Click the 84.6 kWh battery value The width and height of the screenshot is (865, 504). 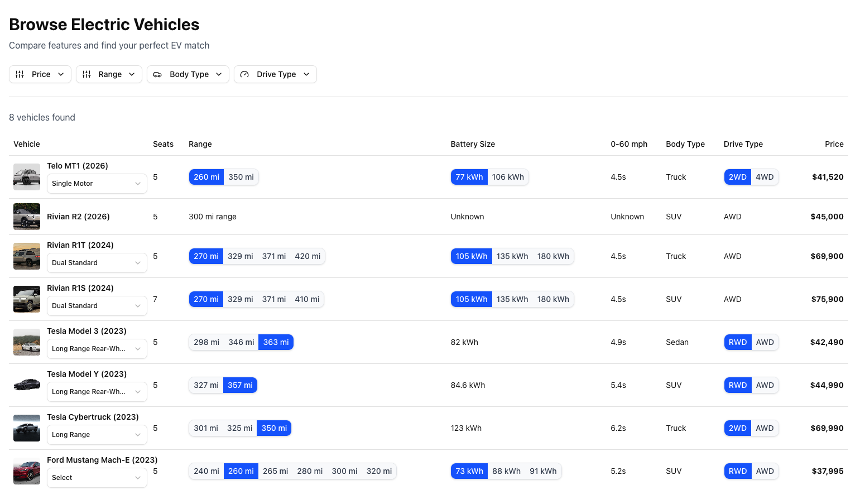[468, 385]
